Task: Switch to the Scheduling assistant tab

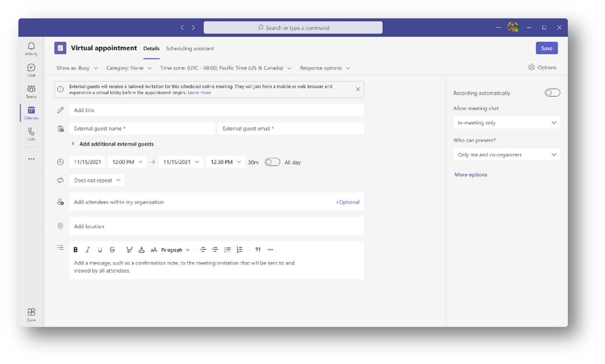Action: click(190, 48)
